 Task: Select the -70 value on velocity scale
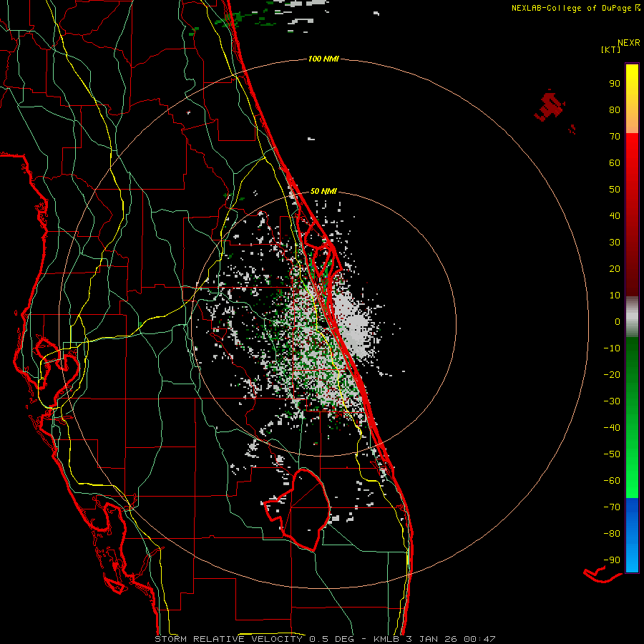612,507
